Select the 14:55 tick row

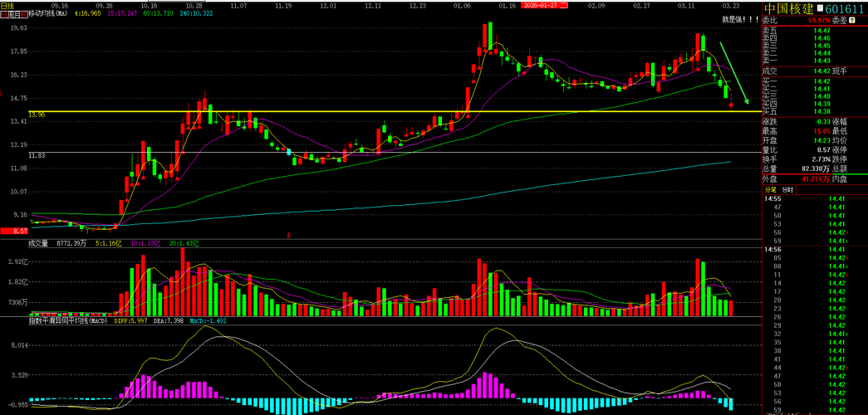[x=814, y=198]
